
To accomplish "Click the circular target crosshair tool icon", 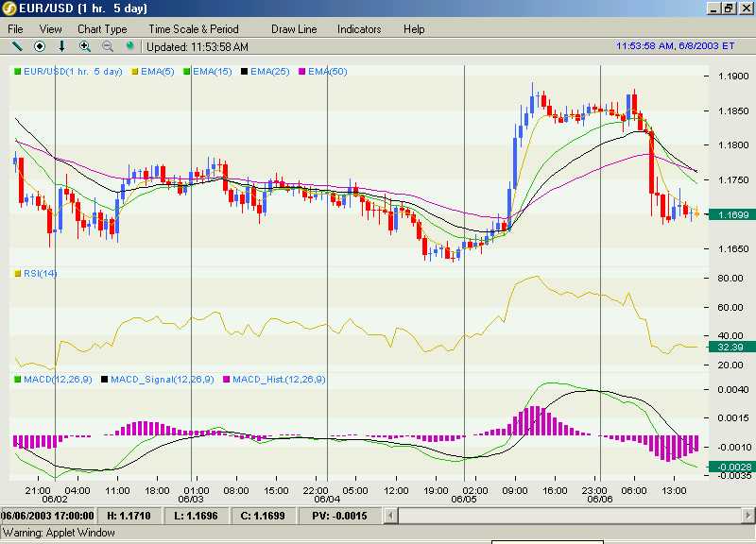I will click(x=40, y=46).
